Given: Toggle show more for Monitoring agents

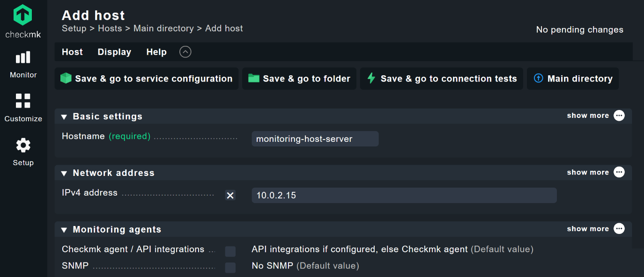Looking at the screenshot, I should [587, 228].
